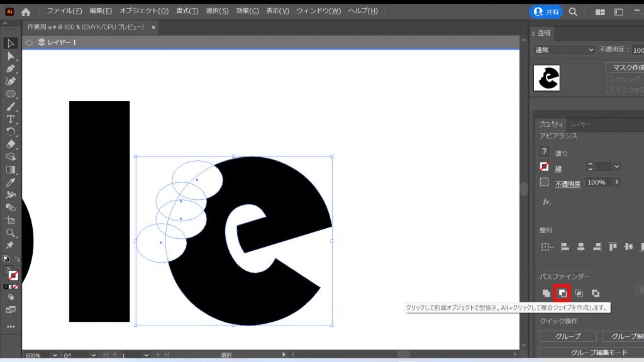Align objects to vertical top
Viewport: 644px width, 362px height.
pyautogui.click(x=613, y=246)
